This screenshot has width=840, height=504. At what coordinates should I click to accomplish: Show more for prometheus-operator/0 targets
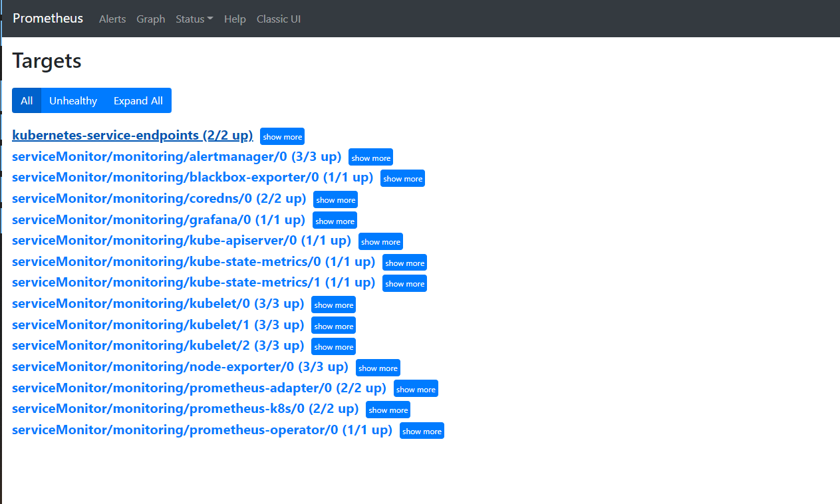[422, 431]
